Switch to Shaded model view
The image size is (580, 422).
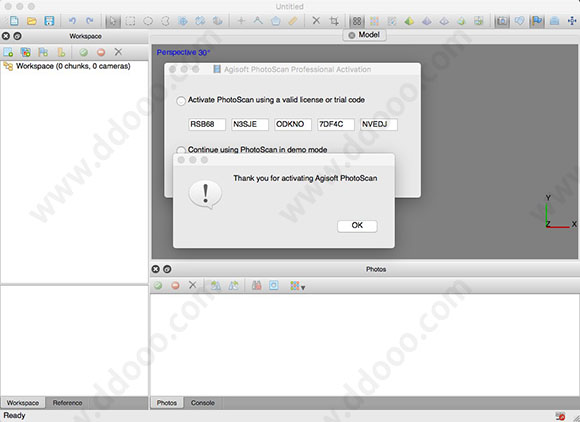(409, 21)
